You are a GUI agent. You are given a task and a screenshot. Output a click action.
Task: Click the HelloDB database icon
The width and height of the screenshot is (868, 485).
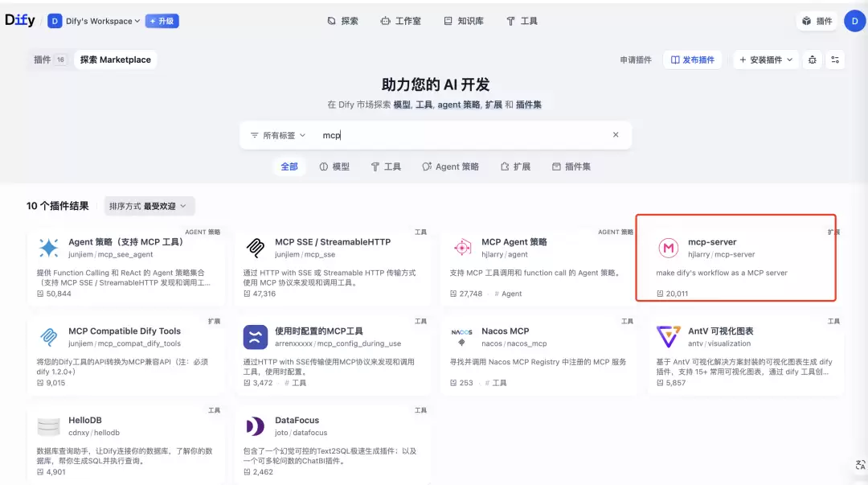49,425
